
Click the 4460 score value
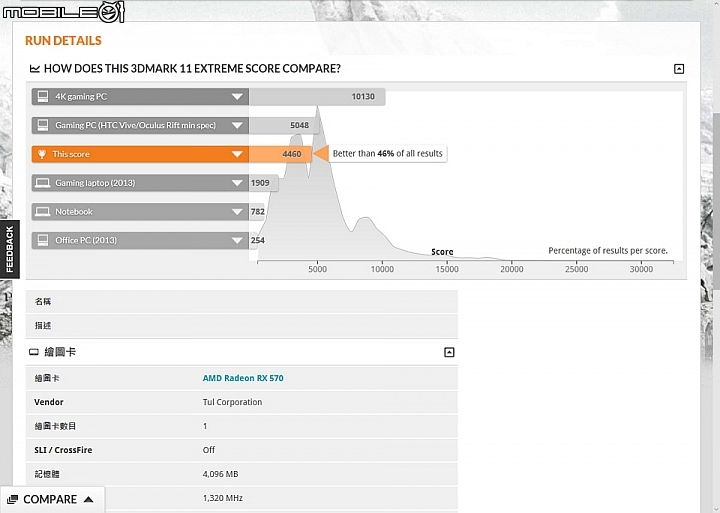[x=292, y=154]
